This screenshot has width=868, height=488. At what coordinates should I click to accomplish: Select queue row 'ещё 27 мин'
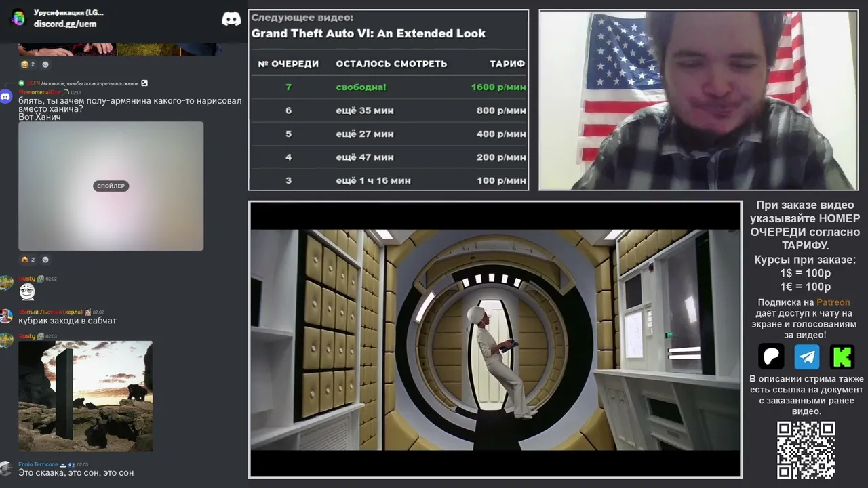[x=389, y=134]
